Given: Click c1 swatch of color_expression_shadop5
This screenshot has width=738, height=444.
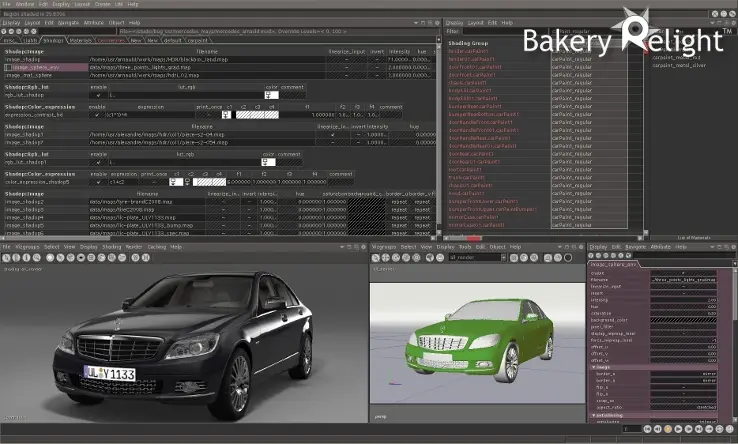Looking at the screenshot, I should pyautogui.click(x=176, y=182).
